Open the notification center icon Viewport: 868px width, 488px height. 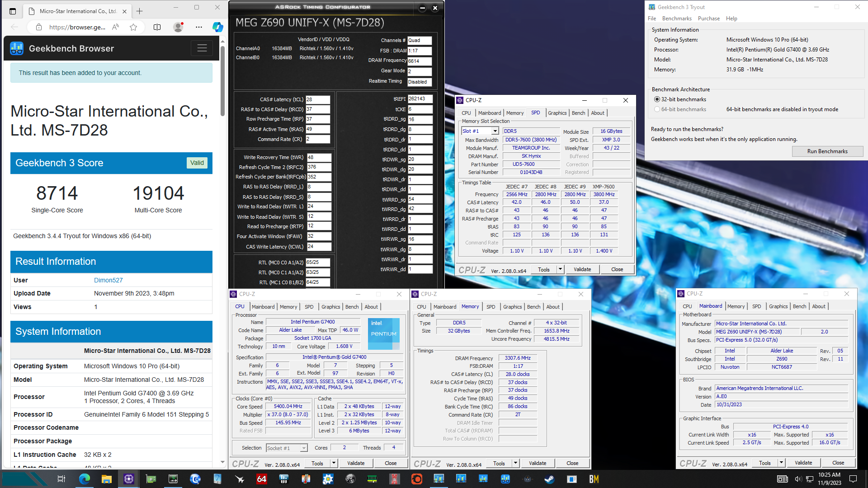coord(853,479)
